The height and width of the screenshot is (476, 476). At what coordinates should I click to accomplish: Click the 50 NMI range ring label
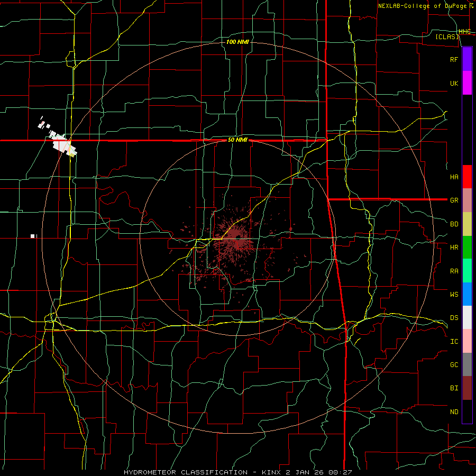[x=237, y=140]
